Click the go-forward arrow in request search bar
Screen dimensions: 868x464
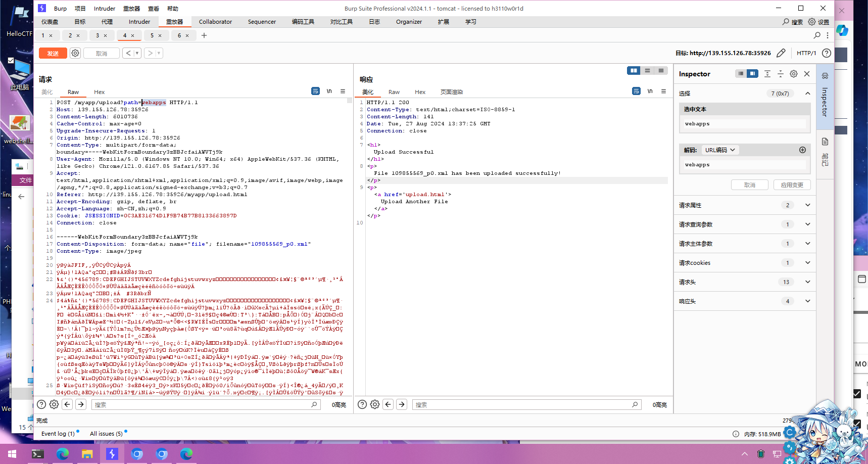81,404
